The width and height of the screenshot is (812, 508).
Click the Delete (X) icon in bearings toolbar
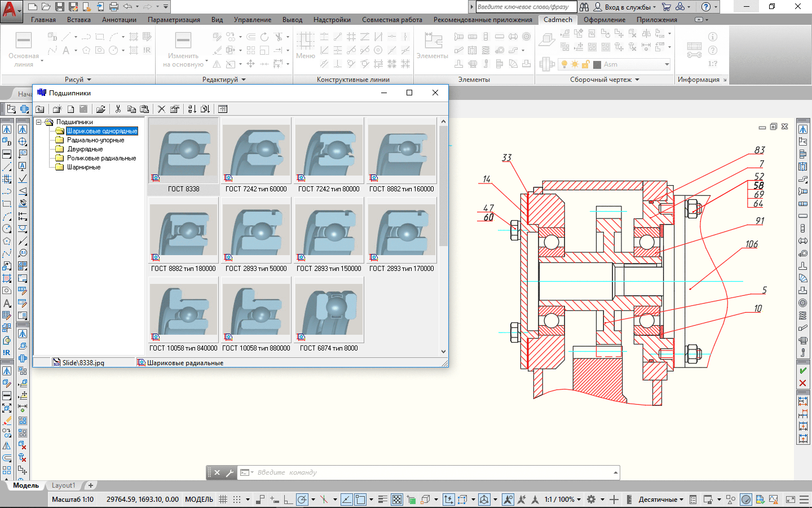click(162, 109)
